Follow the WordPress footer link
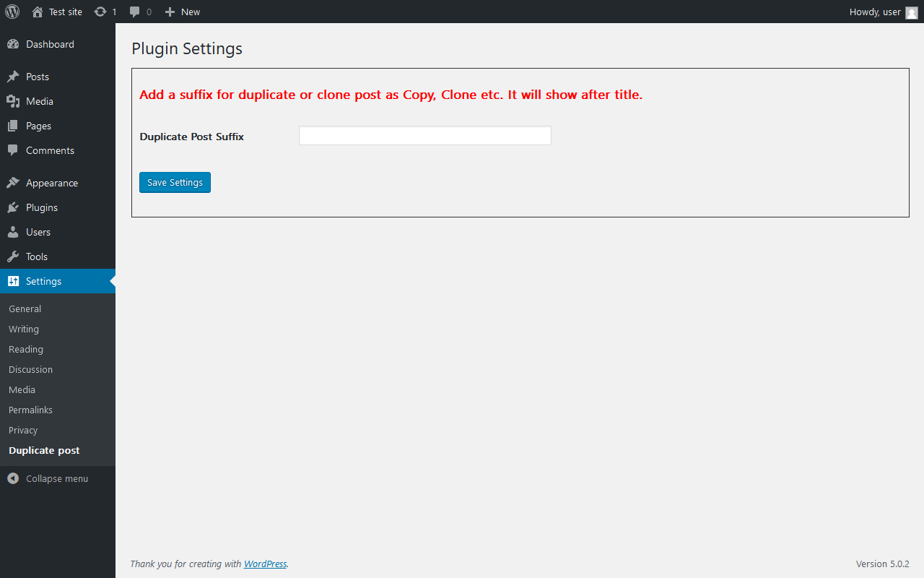The image size is (924, 578). (265, 564)
